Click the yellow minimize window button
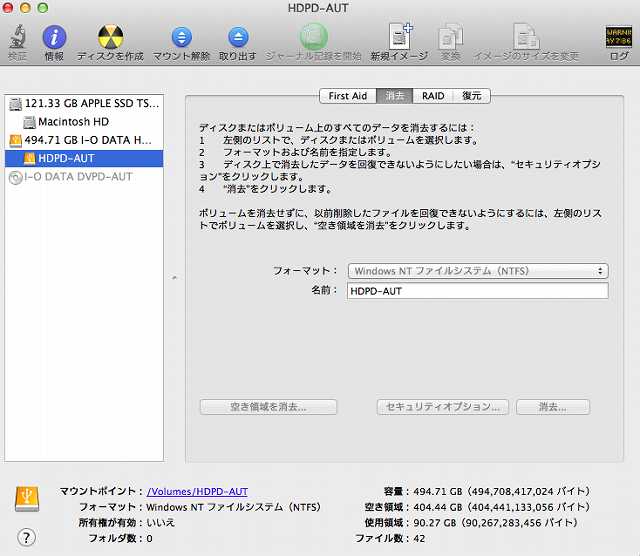This screenshot has height=556, width=640. pyautogui.click(x=25, y=8)
